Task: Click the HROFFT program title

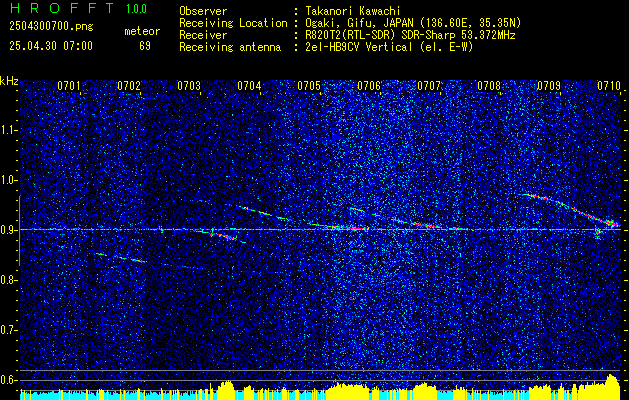Action: (x=62, y=8)
